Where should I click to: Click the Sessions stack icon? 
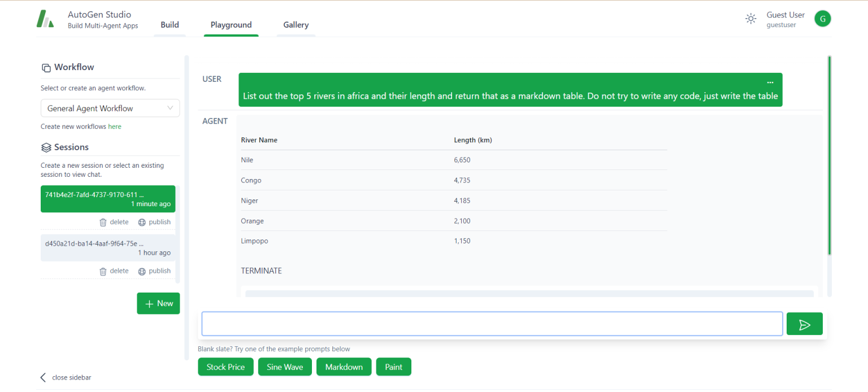[46, 147]
